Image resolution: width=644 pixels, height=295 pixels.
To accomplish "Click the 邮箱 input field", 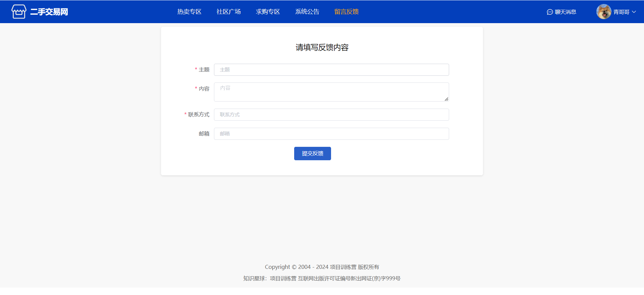I will [x=331, y=134].
